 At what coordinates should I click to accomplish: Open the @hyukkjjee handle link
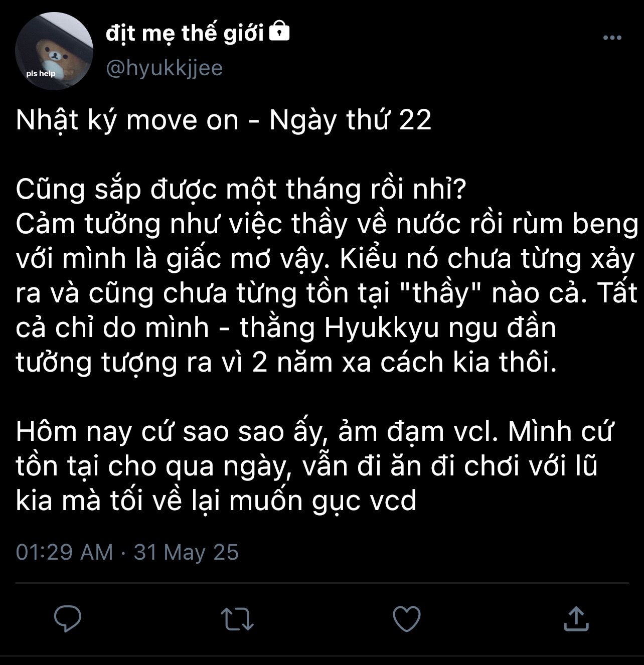pyautogui.click(x=164, y=68)
